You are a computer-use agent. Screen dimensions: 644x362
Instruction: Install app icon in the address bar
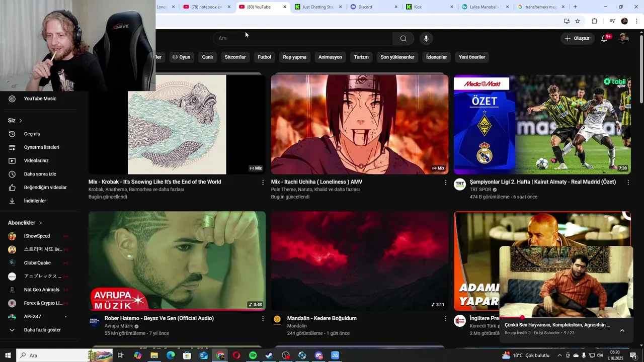pos(567,21)
